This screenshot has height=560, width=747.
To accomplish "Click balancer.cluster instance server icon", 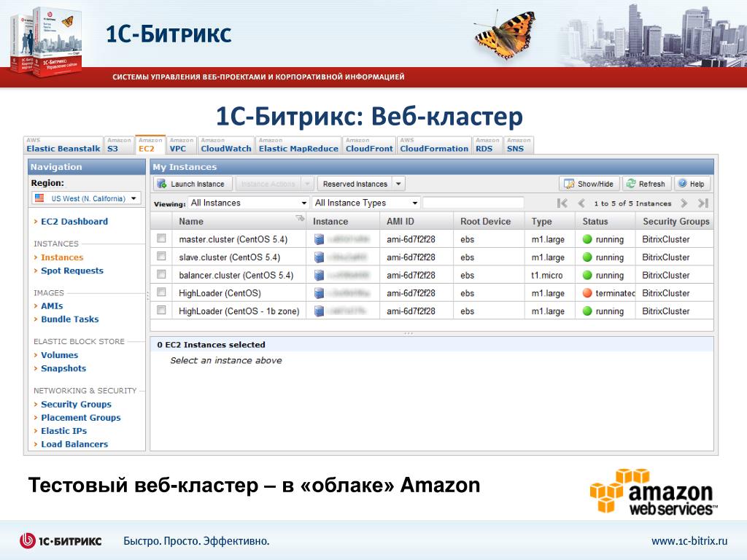I will tap(320, 275).
